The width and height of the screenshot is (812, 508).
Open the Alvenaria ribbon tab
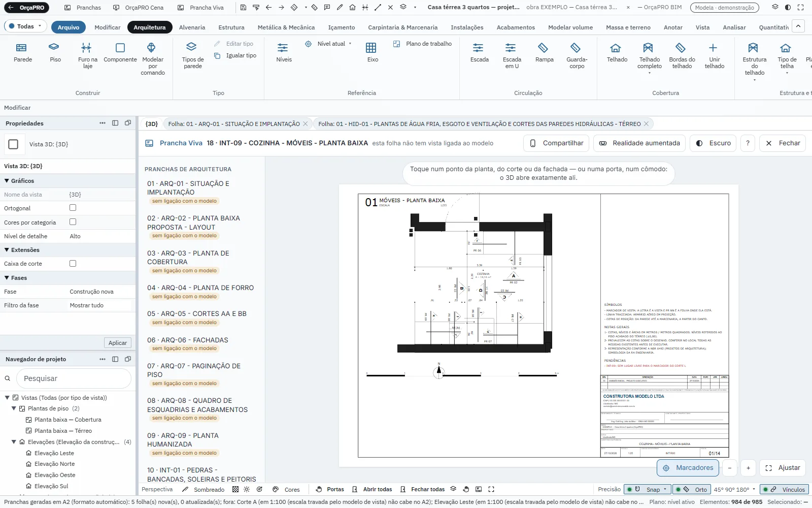[192, 27]
